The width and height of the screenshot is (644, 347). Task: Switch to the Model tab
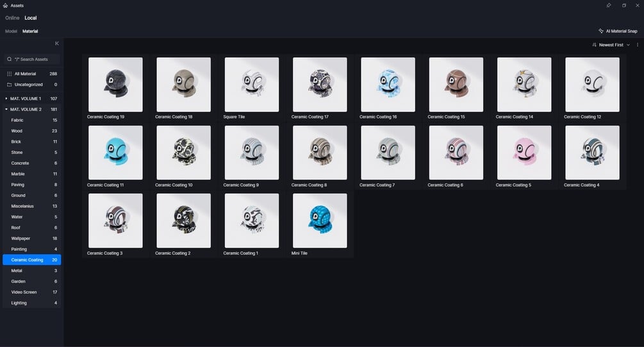(11, 31)
